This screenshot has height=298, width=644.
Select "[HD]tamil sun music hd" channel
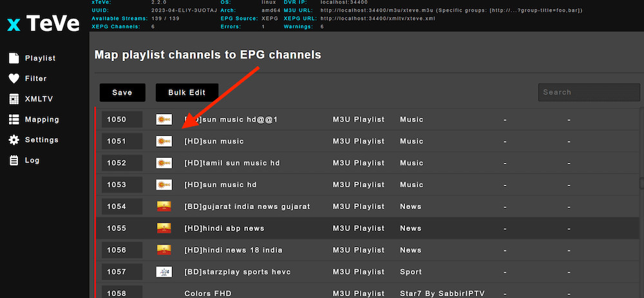pos(232,163)
